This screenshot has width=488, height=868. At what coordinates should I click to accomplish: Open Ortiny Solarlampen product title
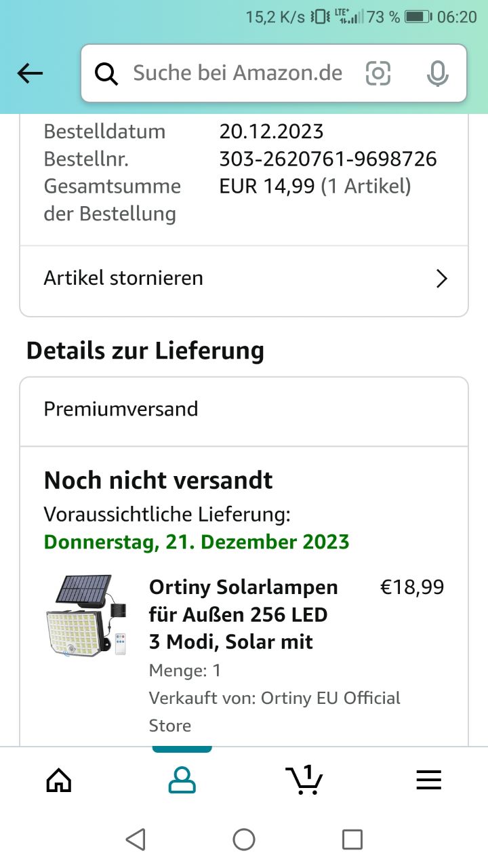243,614
